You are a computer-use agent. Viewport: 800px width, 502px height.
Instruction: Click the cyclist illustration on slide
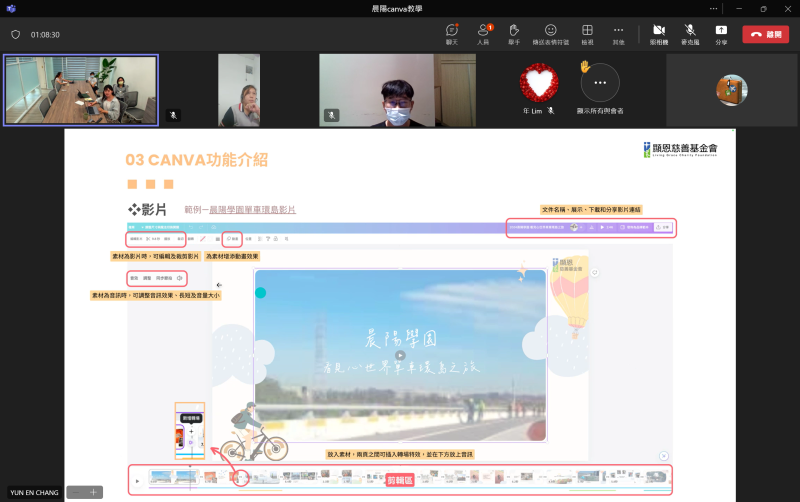pos(254,432)
